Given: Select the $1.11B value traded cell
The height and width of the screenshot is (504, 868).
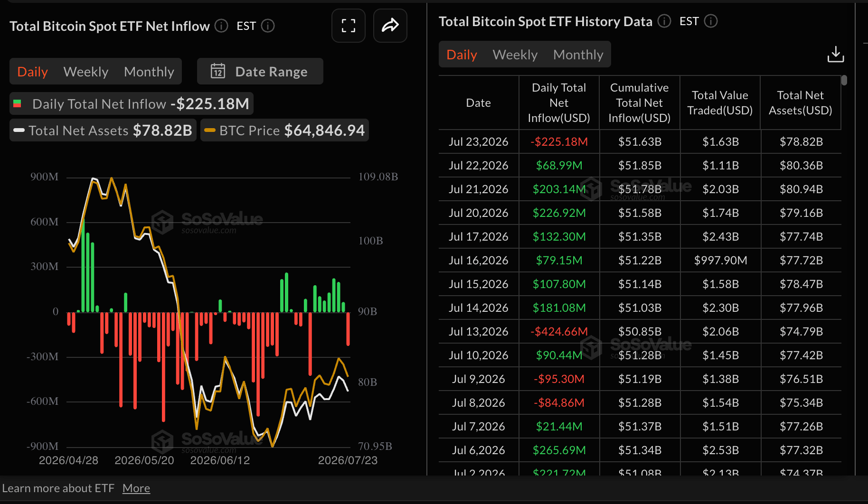Looking at the screenshot, I should (x=721, y=165).
